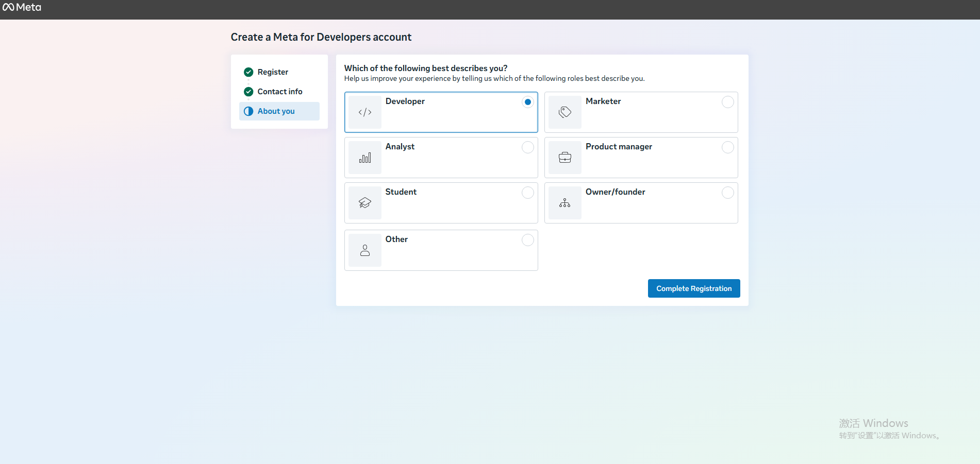Click the Complete Registration button
Image resolution: width=980 pixels, height=464 pixels.
click(694, 288)
